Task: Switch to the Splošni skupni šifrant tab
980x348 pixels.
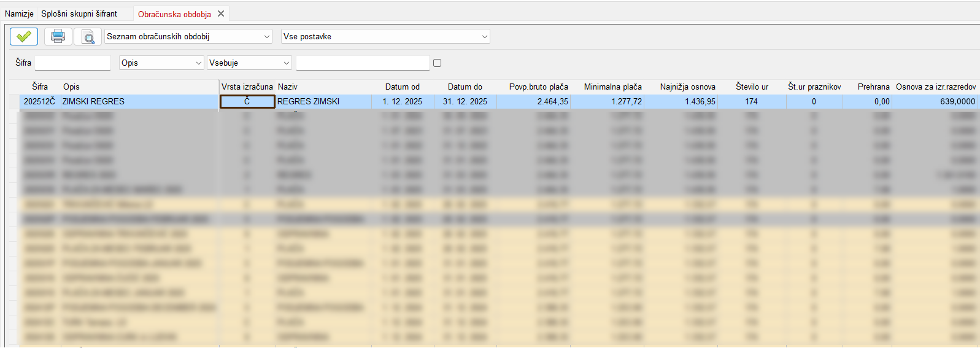Action: (x=79, y=14)
